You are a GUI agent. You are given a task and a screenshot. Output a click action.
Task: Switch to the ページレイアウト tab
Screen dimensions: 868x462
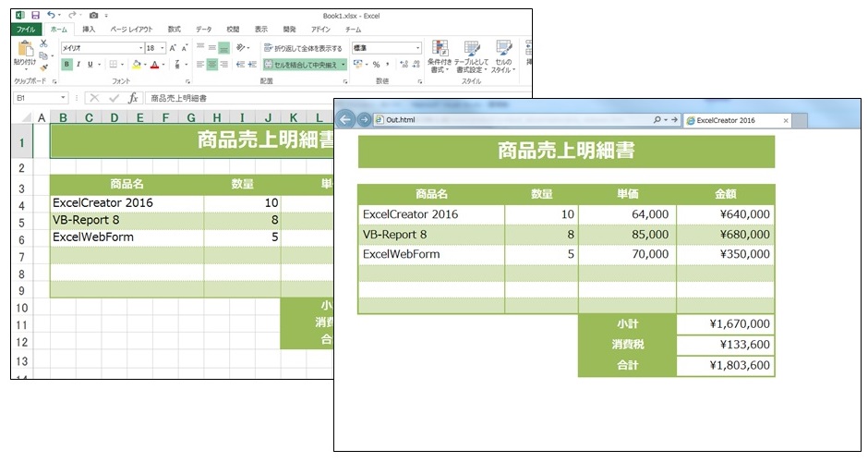(x=131, y=30)
